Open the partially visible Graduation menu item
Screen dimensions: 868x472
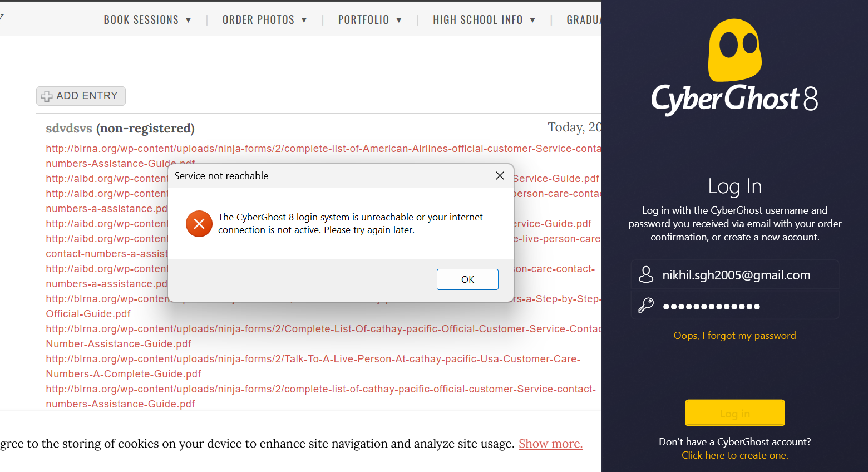583,20
